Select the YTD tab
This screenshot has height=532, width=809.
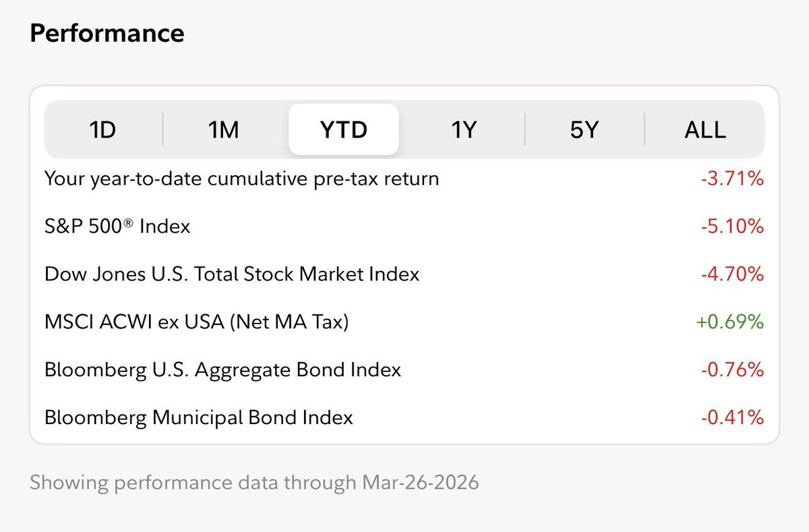coord(344,129)
